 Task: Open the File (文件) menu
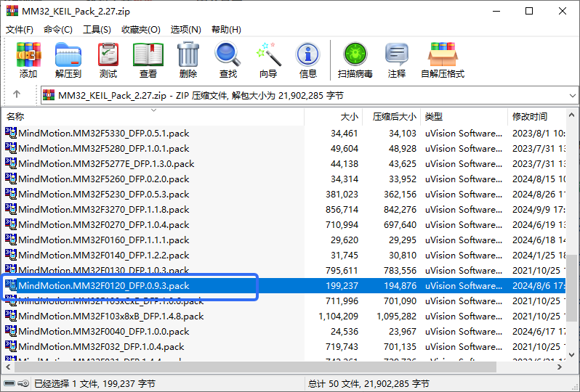pyautogui.click(x=20, y=30)
